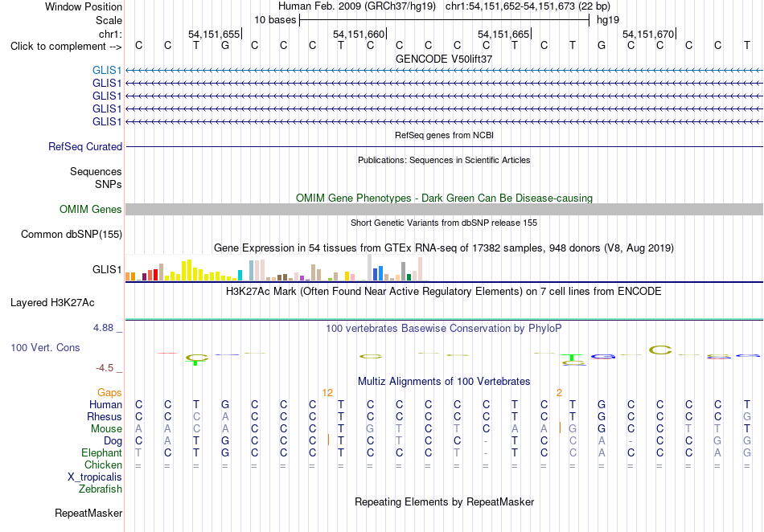Open 'Publications: Sequences in Scientific Articles' title

pyautogui.click(x=444, y=160)
